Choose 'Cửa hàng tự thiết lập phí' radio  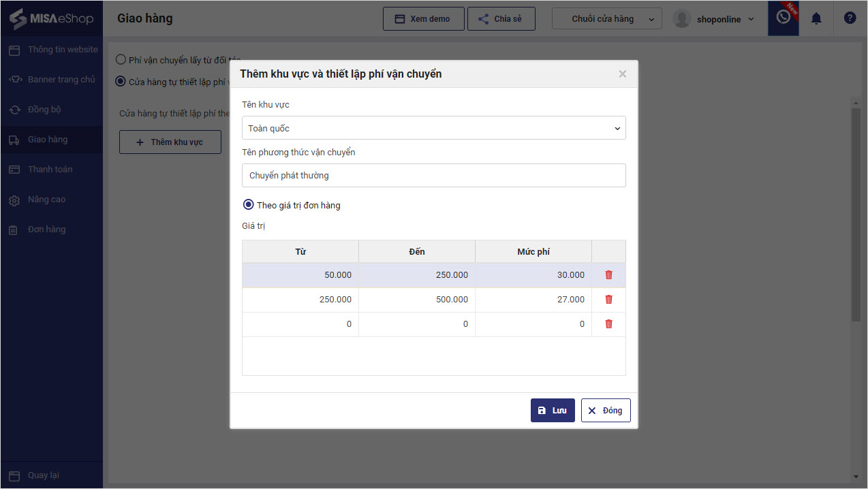click(121, 82)
